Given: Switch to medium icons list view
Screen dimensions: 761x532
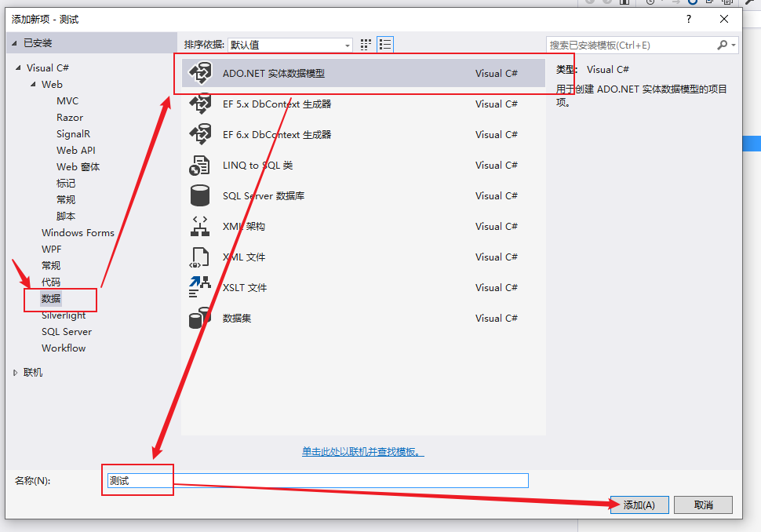Looking at the screenshot, I should click(x=385, y=45).
